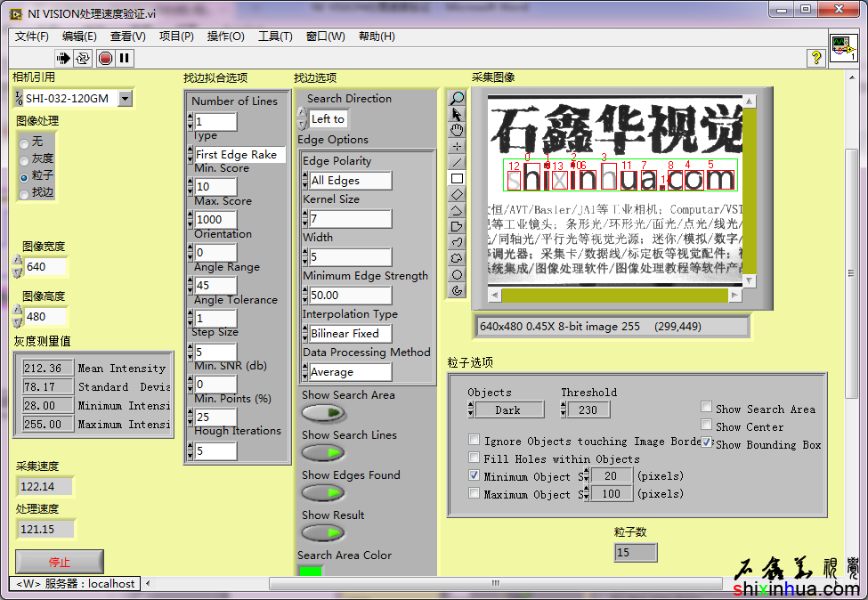Click the green Search Area Color swatch
This screenshot has height=600, width=868.
(311, 571)
